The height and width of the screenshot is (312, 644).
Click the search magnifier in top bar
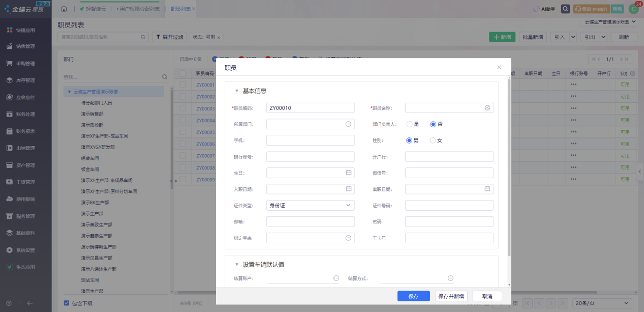tap(565, 9)
